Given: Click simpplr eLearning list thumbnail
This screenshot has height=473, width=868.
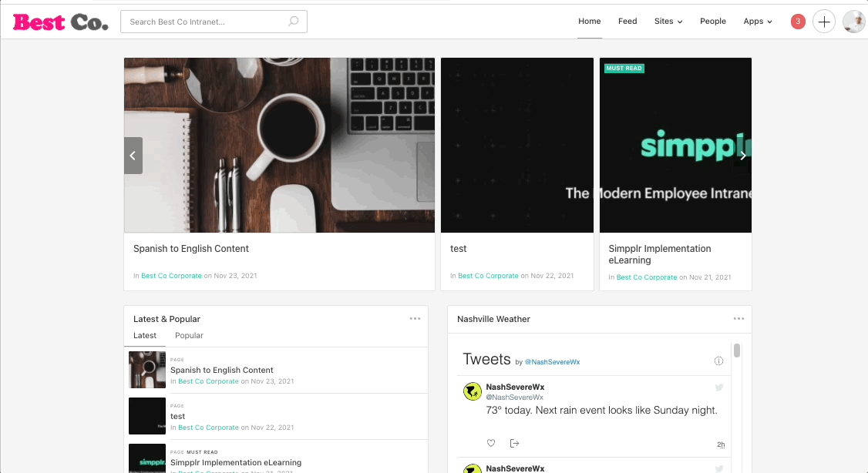Looking at the screenshot, I should point(147,458).
